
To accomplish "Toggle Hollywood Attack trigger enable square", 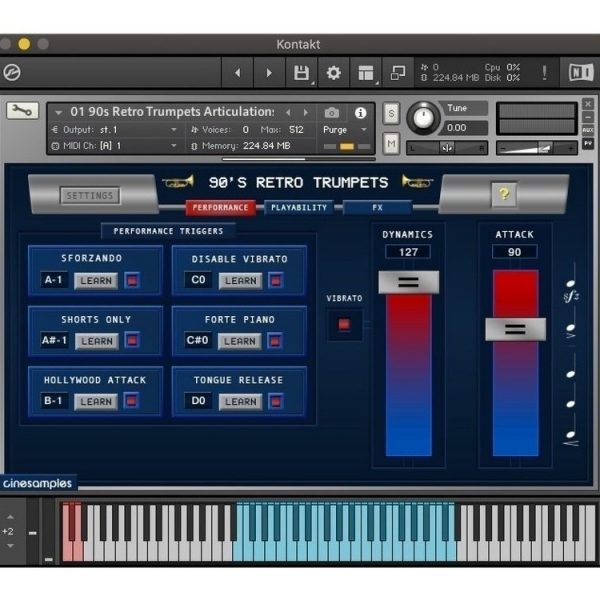I will pyautogui.click(x=131, y=401).
